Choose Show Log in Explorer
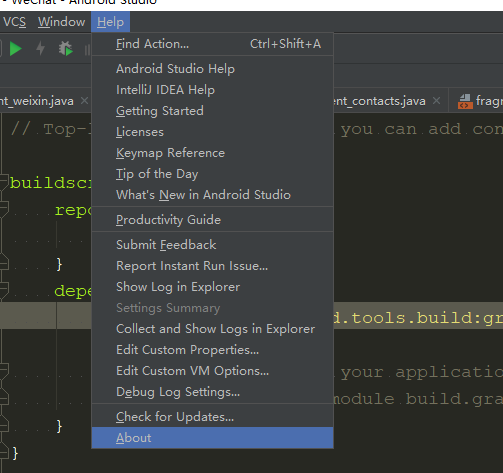 pyautogui.click(x=213, y=287)
